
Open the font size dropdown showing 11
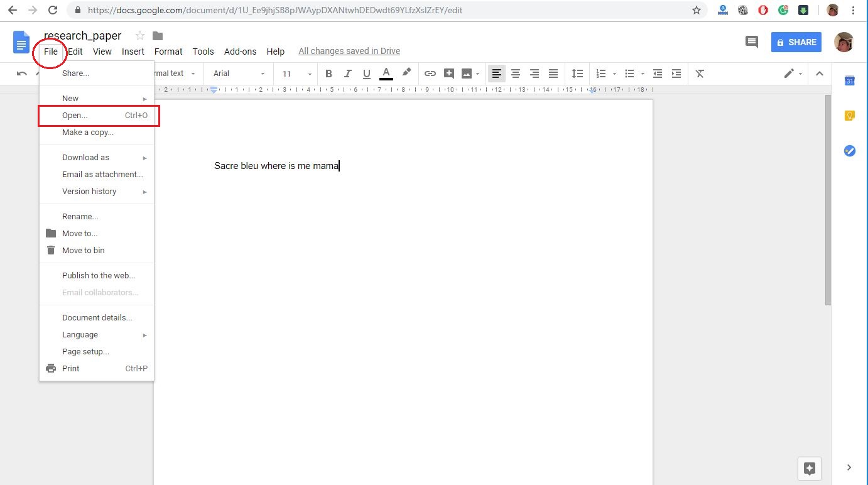point(297,74)
